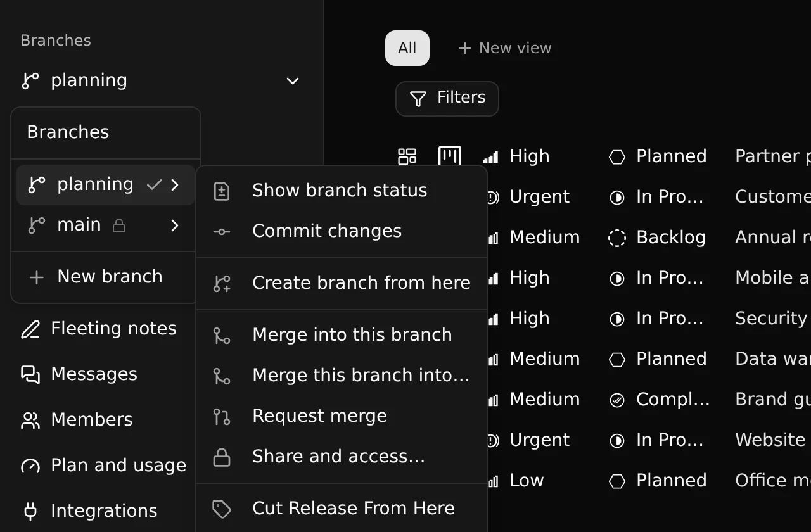This screenshot has width=811, height=532.
Task: Click the Backlog dashed circle status icon
Action: [617, 237]
